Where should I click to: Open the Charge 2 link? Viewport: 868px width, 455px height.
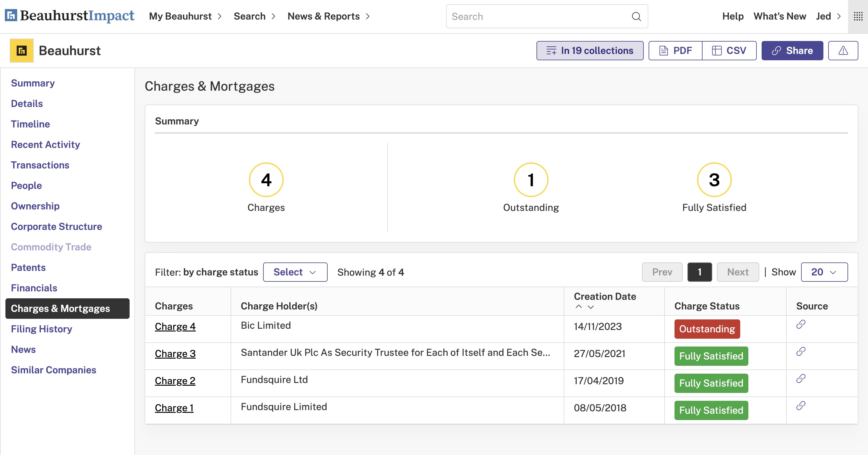click(x=175, y=381)
